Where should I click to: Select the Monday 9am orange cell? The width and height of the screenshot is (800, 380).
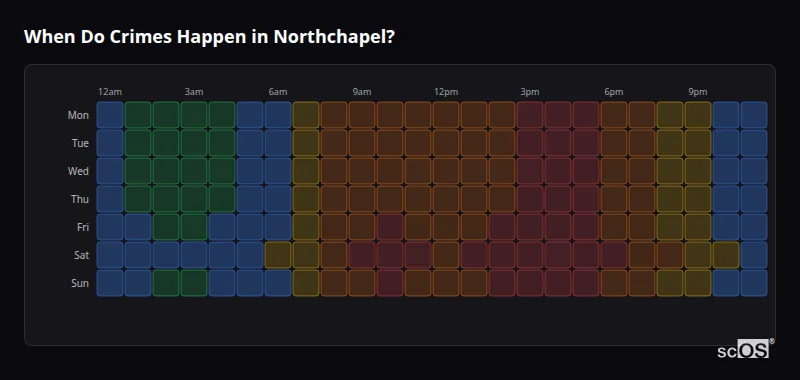pos(362,115)
